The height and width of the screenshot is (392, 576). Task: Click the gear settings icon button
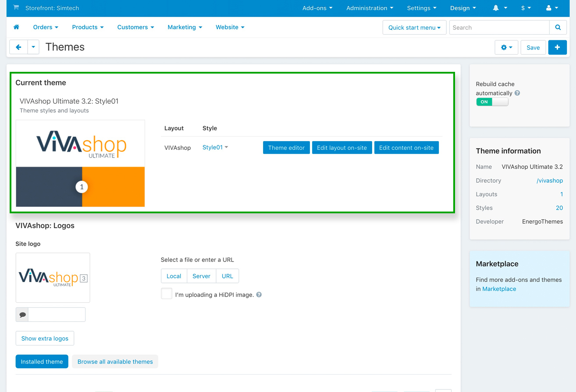point(506,47)
